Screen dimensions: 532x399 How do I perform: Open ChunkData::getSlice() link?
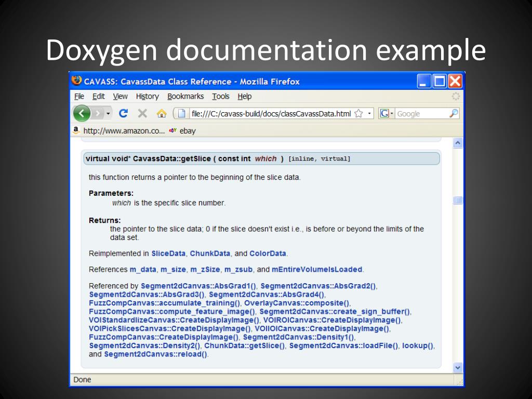245,345
